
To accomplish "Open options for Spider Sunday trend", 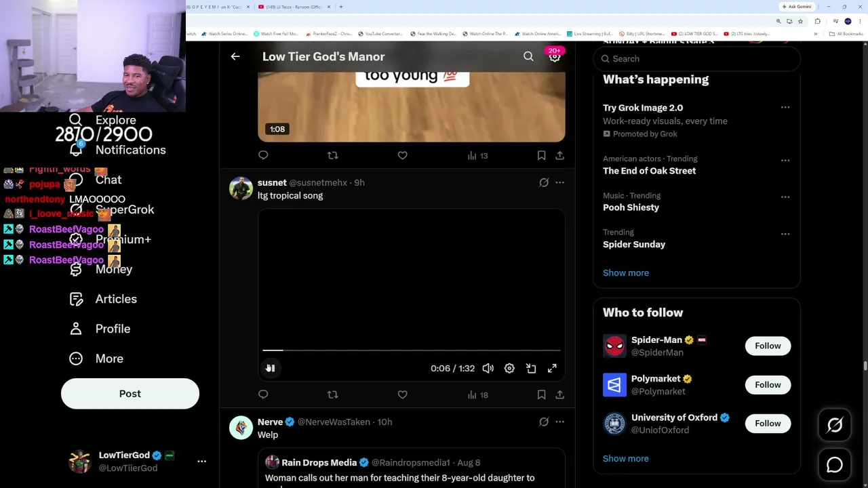I will coord(785,234).
